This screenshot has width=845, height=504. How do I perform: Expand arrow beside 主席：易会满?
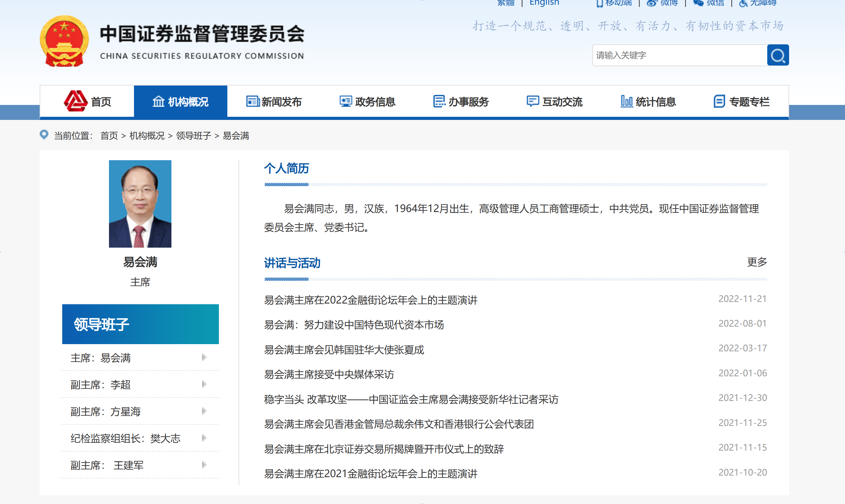coord(204,357)
